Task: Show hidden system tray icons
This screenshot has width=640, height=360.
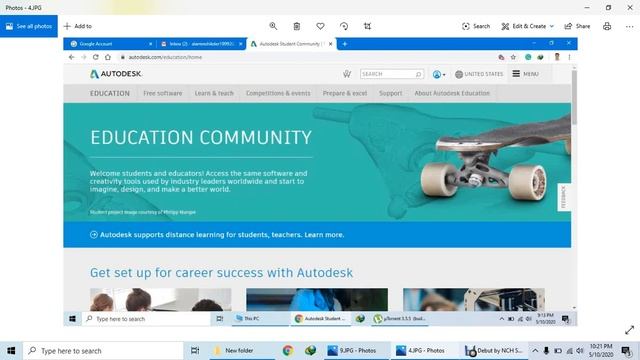Action: (535, 351)
